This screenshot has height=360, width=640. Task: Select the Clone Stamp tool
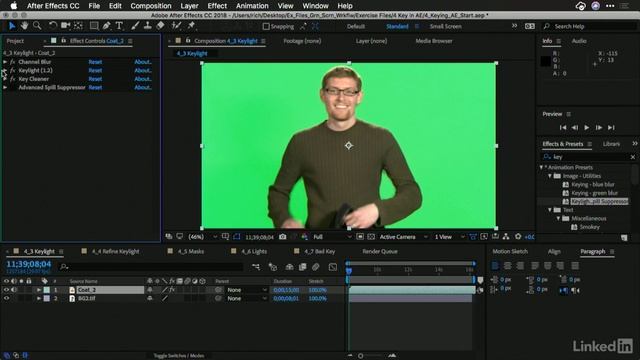point(147,26)
